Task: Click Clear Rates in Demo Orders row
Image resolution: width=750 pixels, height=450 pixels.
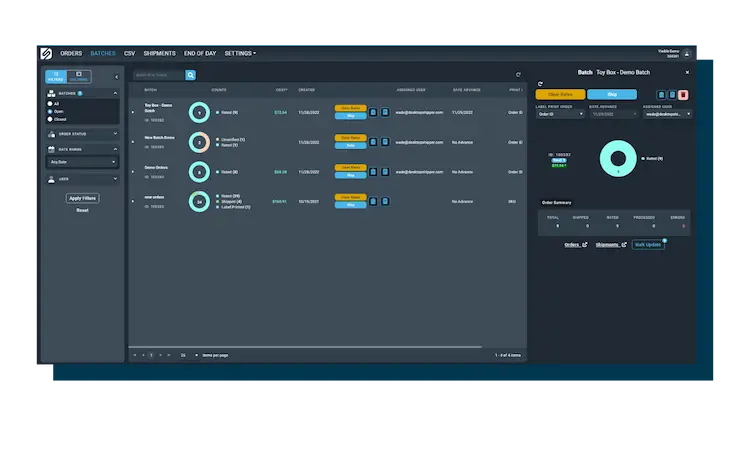Action: click(x=351, y=167)
